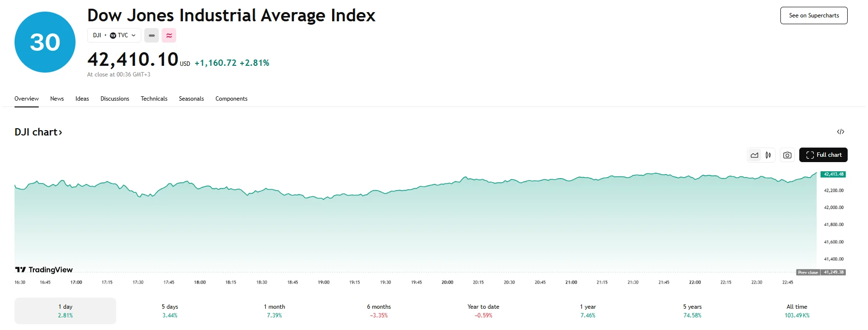
Task: Open the DJI chart expander link
Action: [x=39, y=132]
